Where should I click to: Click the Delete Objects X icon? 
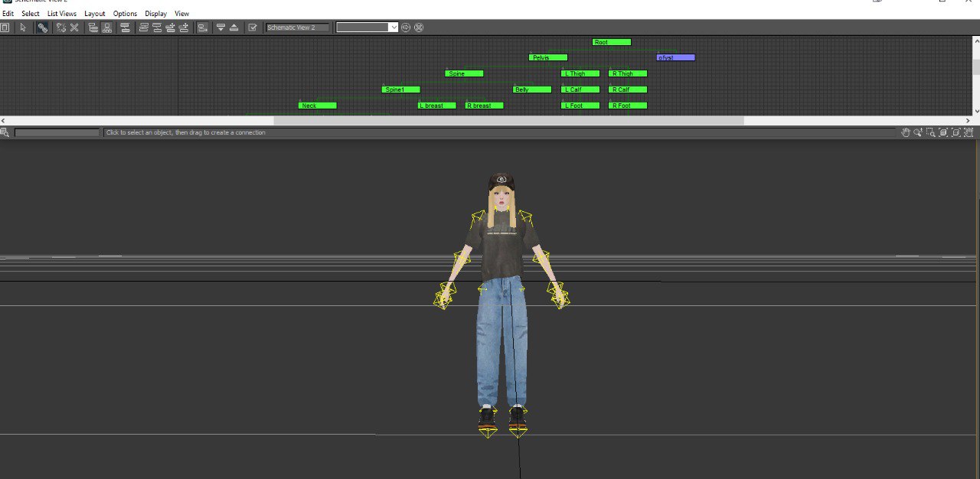coord(74,28)
